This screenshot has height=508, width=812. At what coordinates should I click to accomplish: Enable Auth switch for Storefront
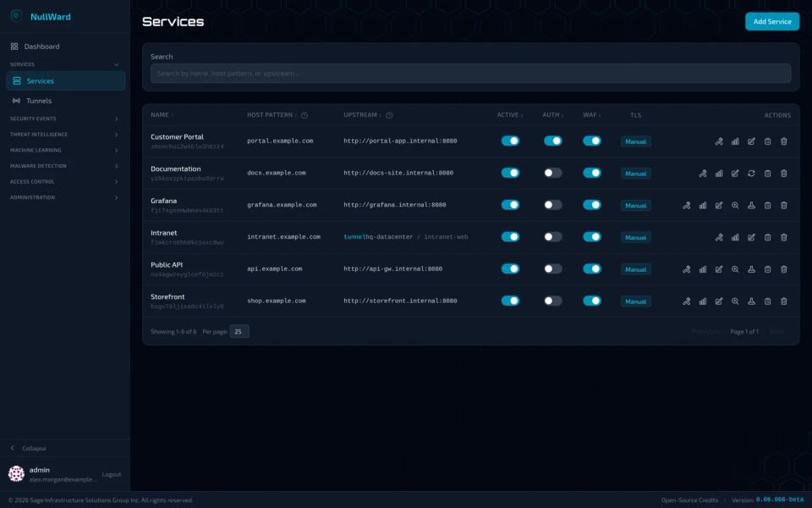pos(552,301)
